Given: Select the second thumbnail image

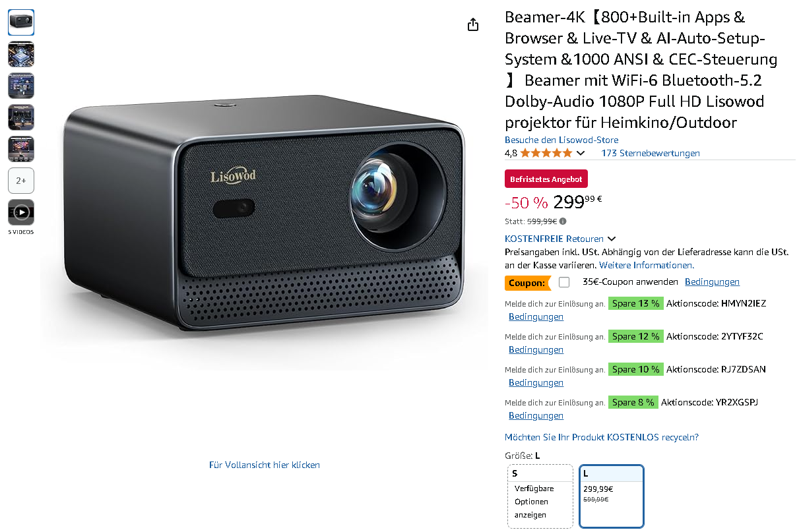Looking at the screenshot, I should [21, 54].
